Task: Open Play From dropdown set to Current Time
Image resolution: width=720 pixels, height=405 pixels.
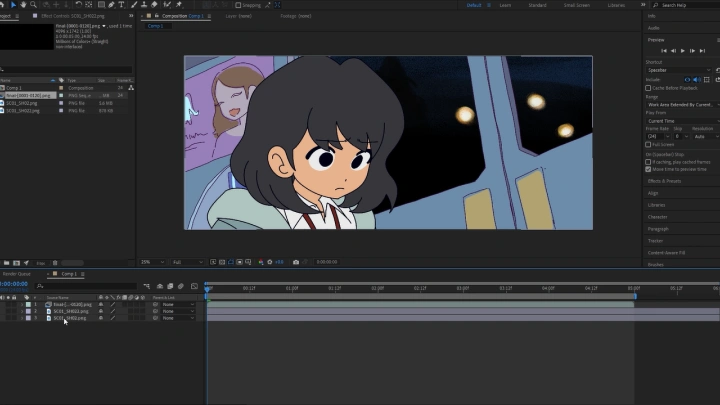Action: [683, 121]
